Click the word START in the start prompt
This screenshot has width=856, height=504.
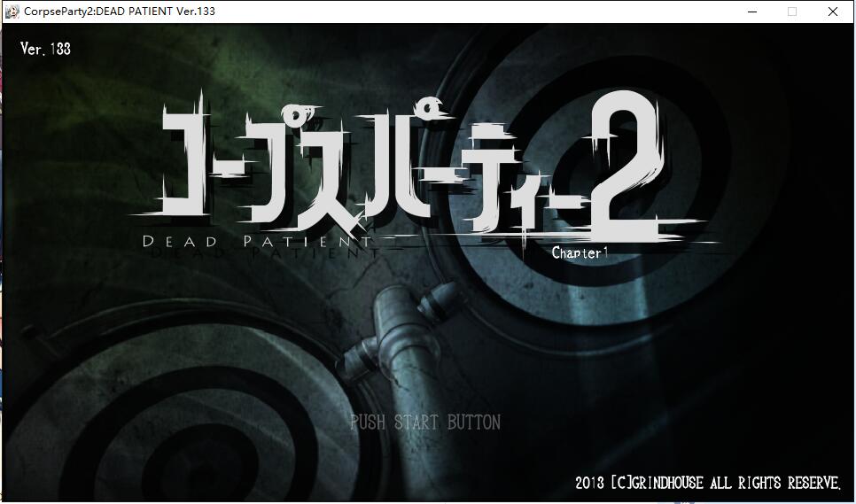(x=417, y=423)
